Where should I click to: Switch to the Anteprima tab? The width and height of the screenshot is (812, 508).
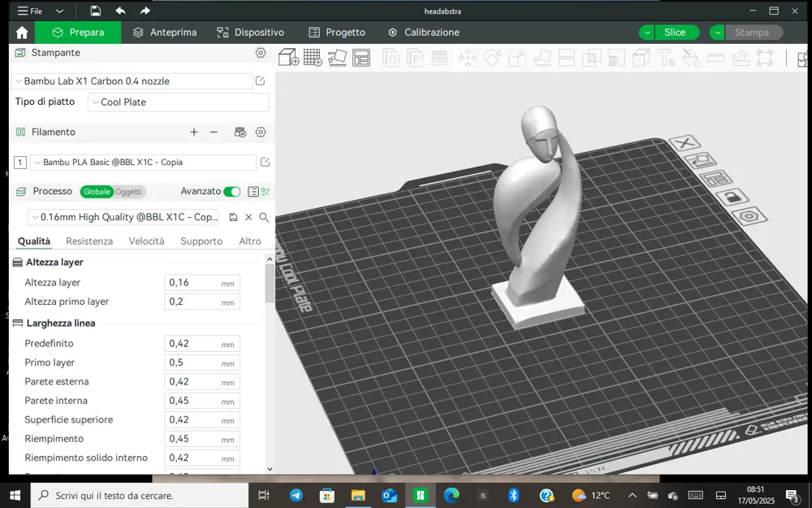(165, 33)
